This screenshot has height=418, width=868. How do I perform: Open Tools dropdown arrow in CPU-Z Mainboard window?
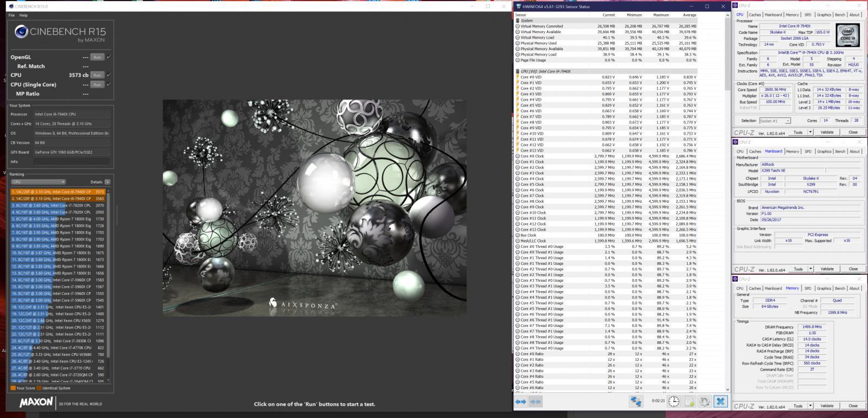(x=810, y=269)
